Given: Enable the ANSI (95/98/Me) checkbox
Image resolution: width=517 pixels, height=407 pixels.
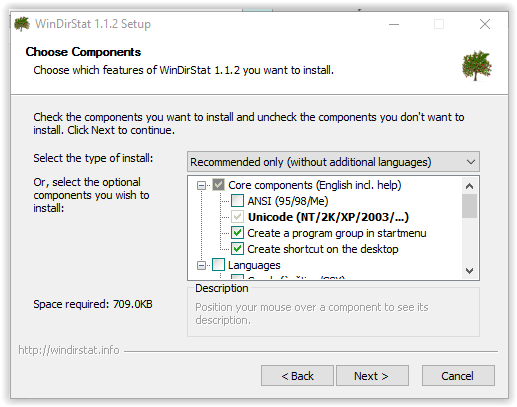Looking at the screenshot, I should pos(237,201).
